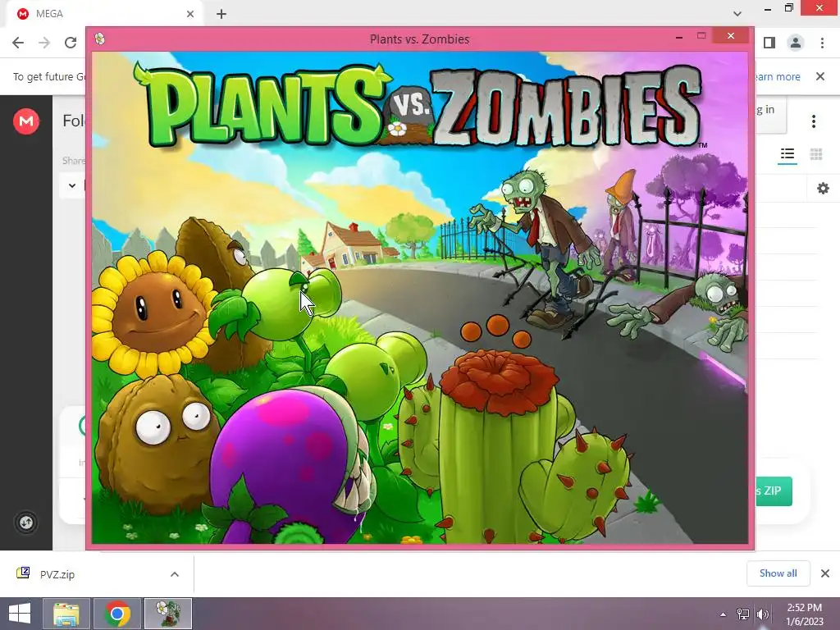840x630 pixels.
Task: Click the Plants vs. Zombies splash image
Action: (x=420, y=298)
